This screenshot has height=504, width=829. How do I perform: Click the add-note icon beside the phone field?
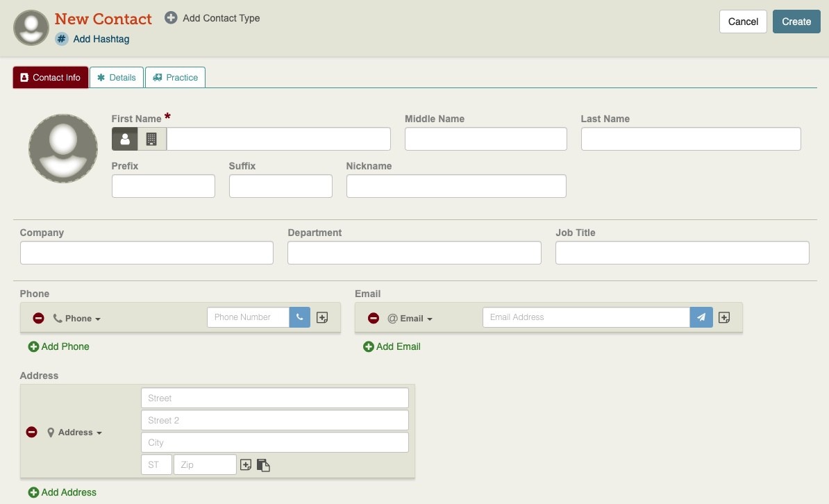(321, 317)
